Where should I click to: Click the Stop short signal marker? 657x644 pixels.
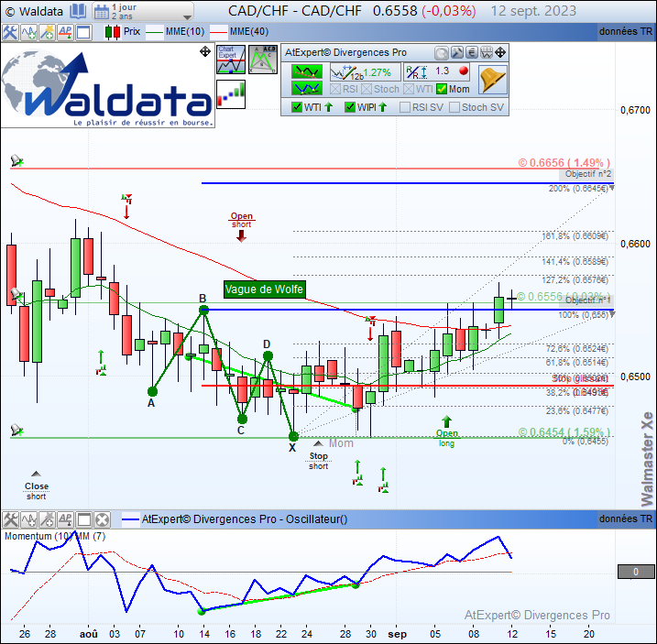(319, 455)
